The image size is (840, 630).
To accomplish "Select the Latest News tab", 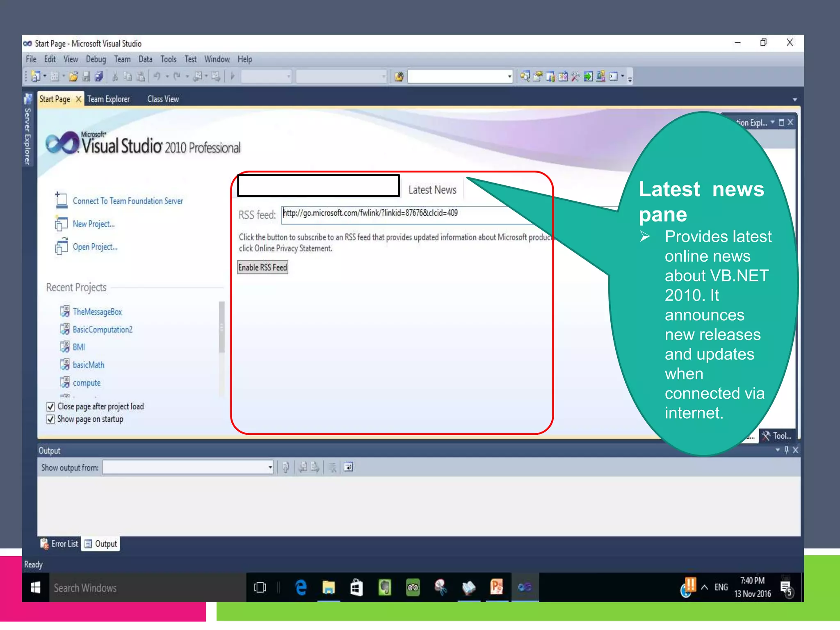I will tap(432, 190).
